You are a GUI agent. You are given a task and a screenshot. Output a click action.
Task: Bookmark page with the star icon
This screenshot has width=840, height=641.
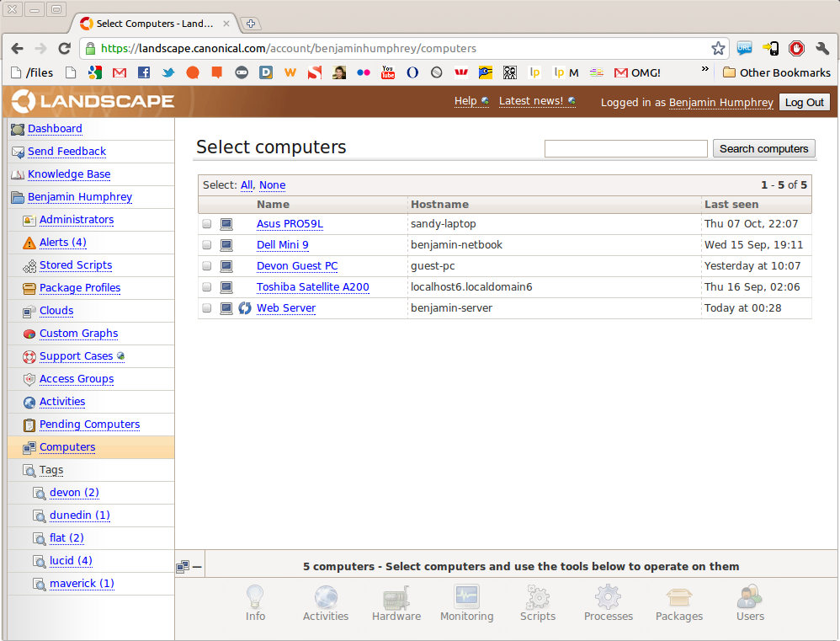(718, 48)
